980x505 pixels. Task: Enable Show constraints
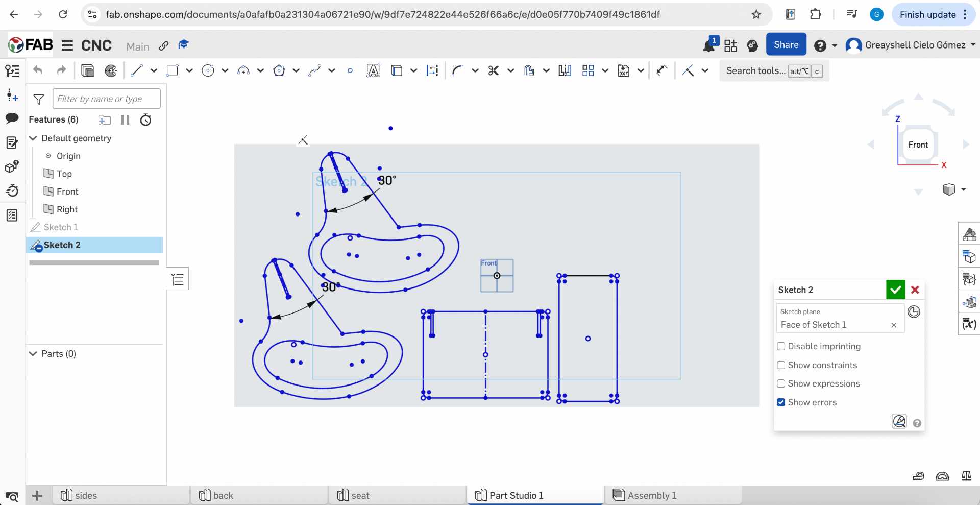pos(781,365)
